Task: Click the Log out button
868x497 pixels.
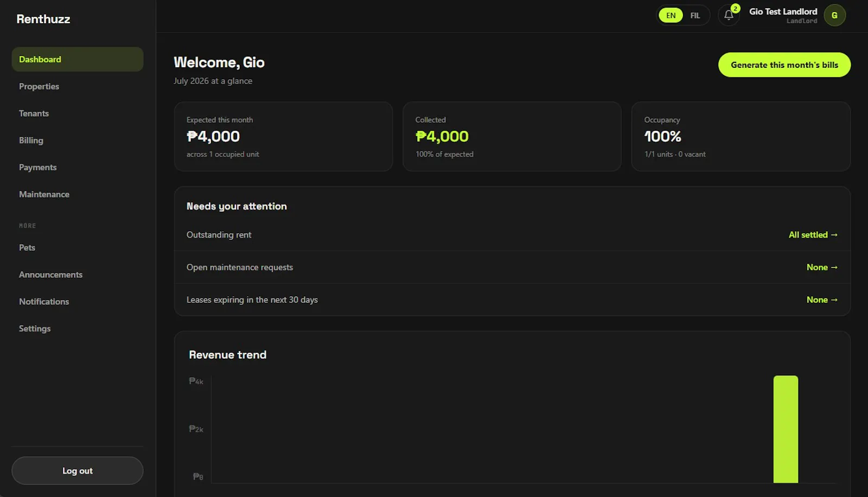Action: coord(78,470)
